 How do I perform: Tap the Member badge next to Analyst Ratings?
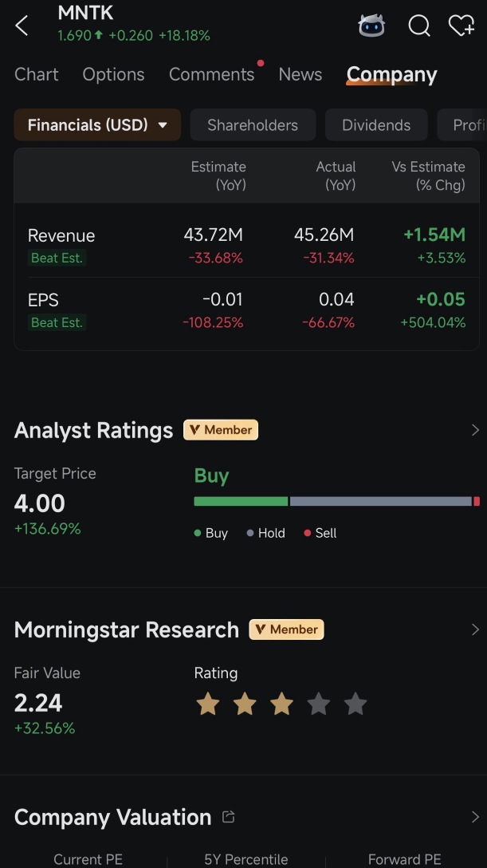click(221, 429)
